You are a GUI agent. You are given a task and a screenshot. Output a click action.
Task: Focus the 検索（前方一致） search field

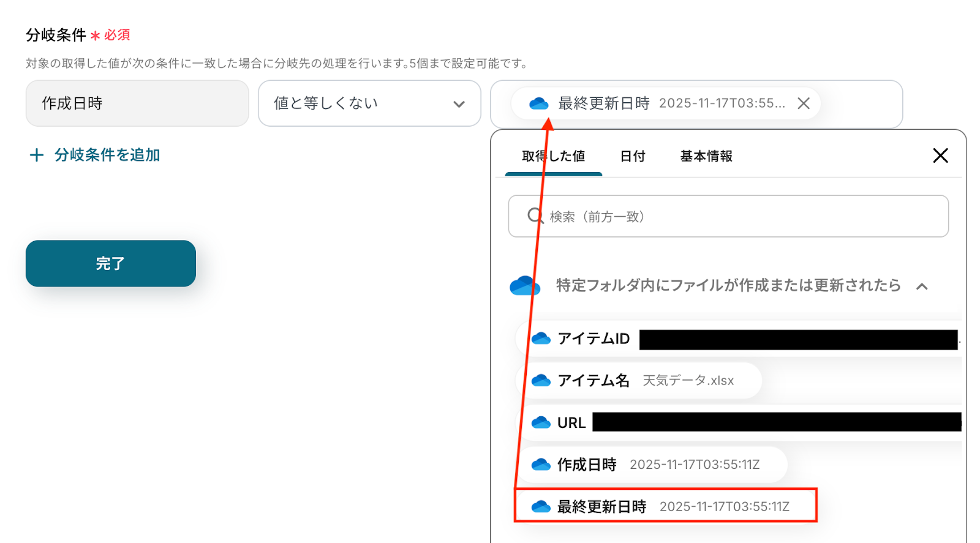[x=728, y=216]
